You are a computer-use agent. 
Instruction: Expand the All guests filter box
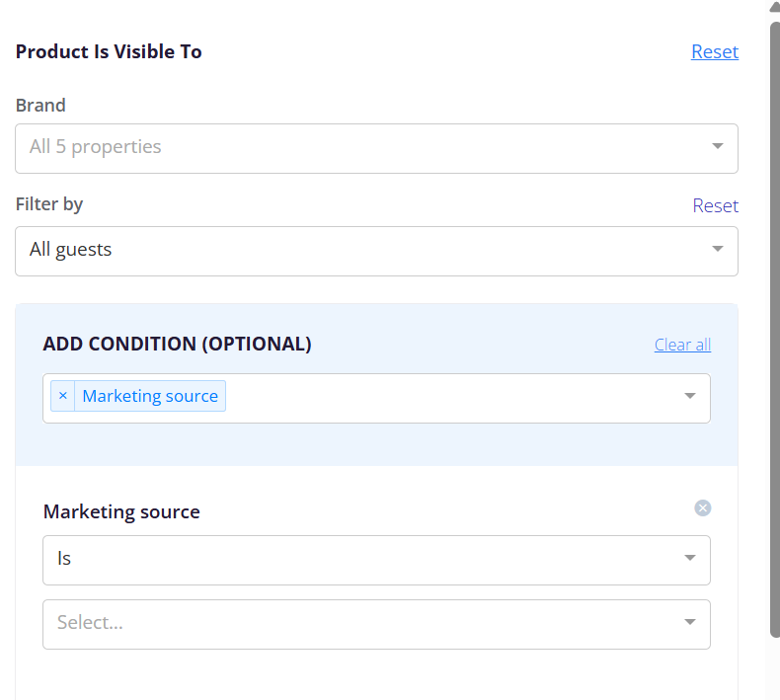point(376,251)
